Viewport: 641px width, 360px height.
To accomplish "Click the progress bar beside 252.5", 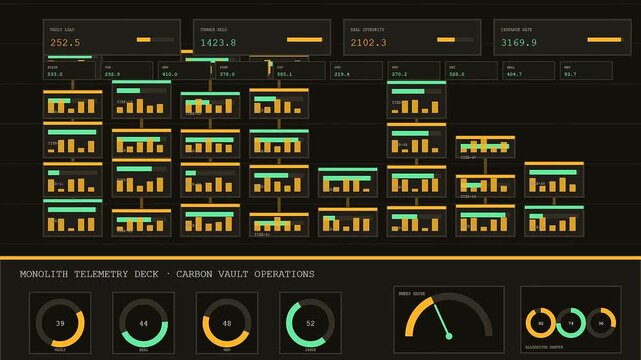I will pos(155,40).
